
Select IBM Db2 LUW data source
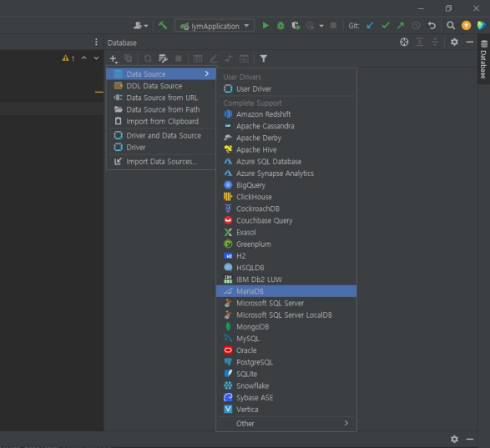286,279
